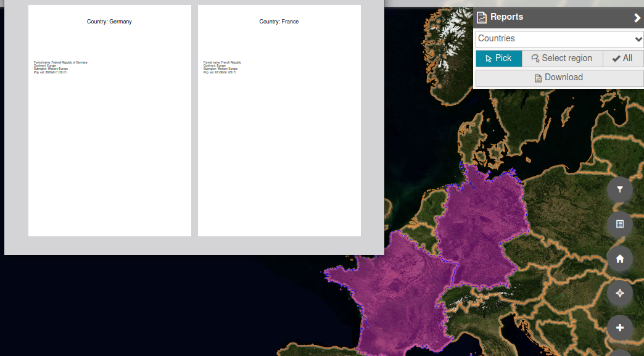Open the map filter funnel tool
This screenshot has height=356, width=644.
[620, 190]
